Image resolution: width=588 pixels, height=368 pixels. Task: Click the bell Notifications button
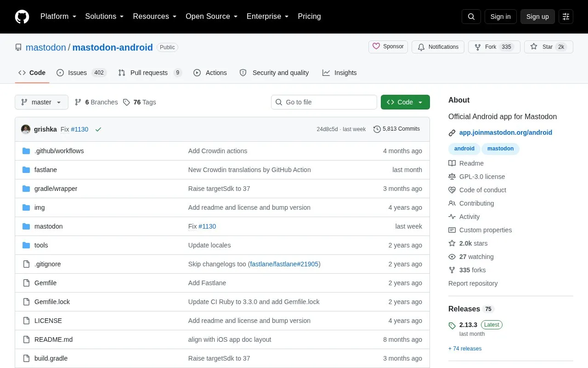(438, 47)
